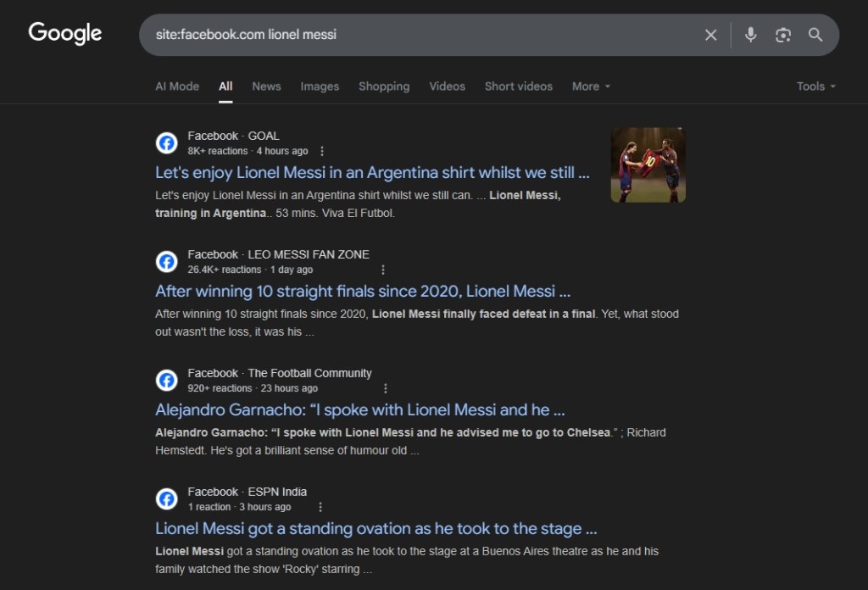Clear the search query with X icon

(x=711, y=35)
